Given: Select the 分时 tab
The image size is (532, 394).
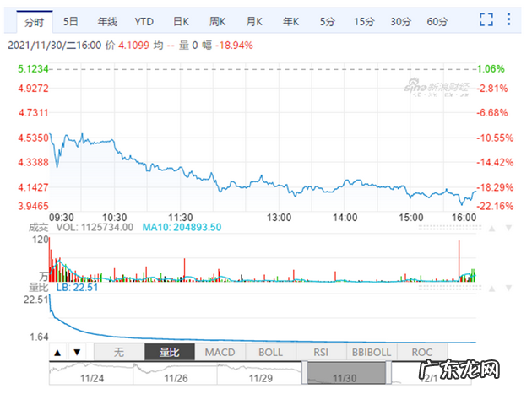Looking at the screenshot, I should tap(35, 23).
